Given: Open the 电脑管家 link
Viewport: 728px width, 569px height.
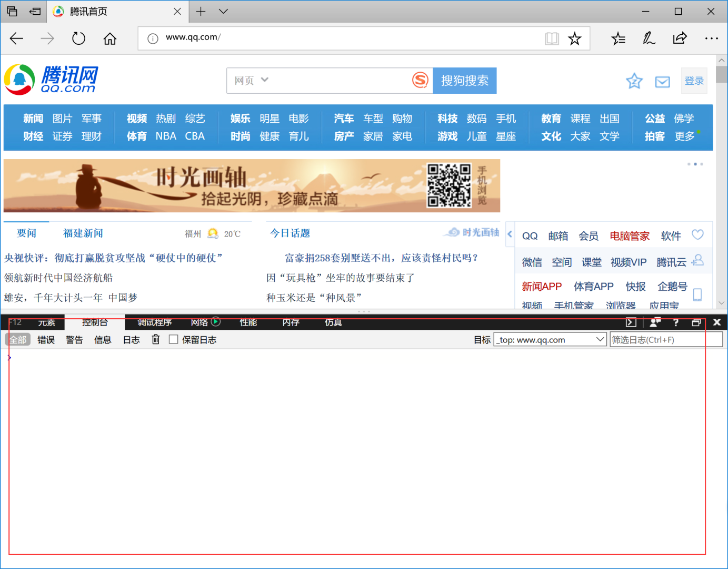Looking at the screenshot, I should coord(630,236).
